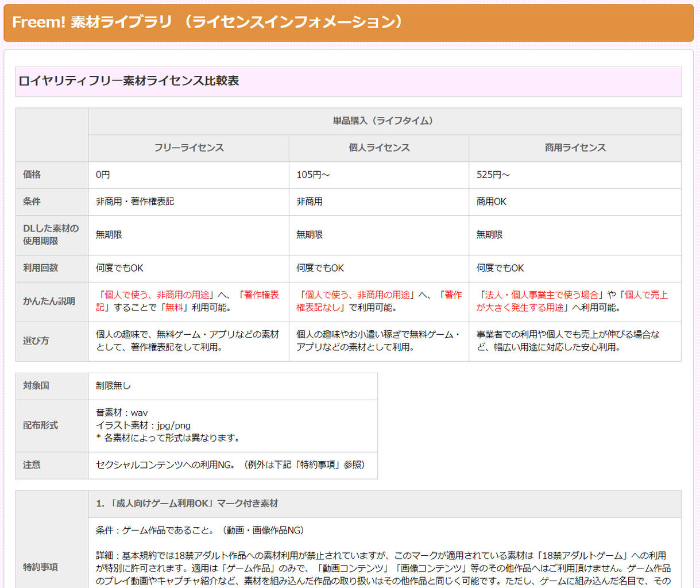700x588 pixels.
Task: Select the ロイヤリティフリー素材ライセンス比較表 heading
Action: (x=129, y=81)
